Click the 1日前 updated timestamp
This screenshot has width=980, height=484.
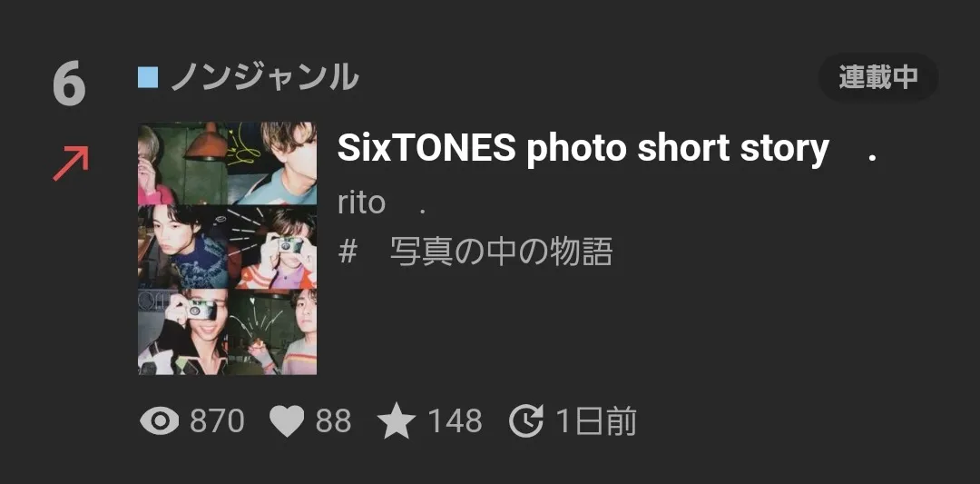pos(595,420)
